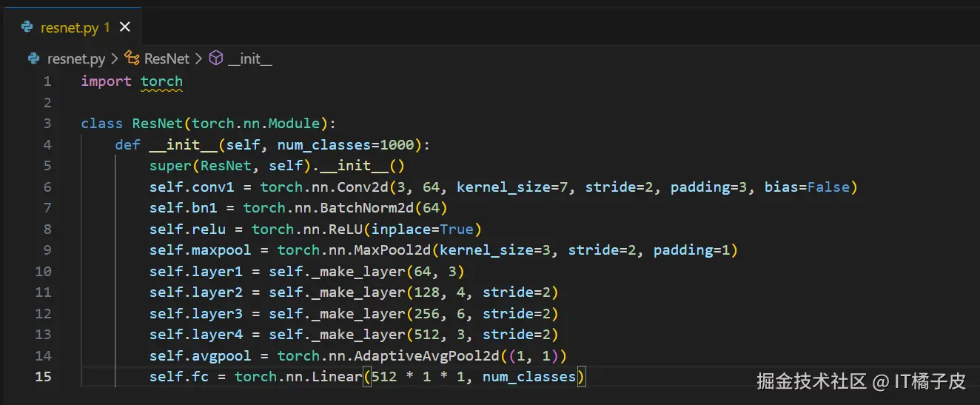The width and height of the screenshot is (980, 405).
Task: Close the resnet.py tab
Action: coord(125,27)
